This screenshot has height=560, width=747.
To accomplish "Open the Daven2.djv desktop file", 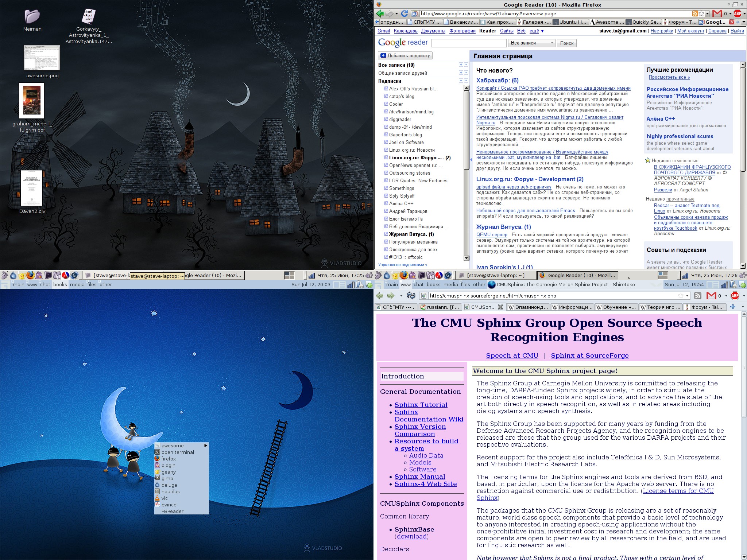I will click(x=32, y=188).
